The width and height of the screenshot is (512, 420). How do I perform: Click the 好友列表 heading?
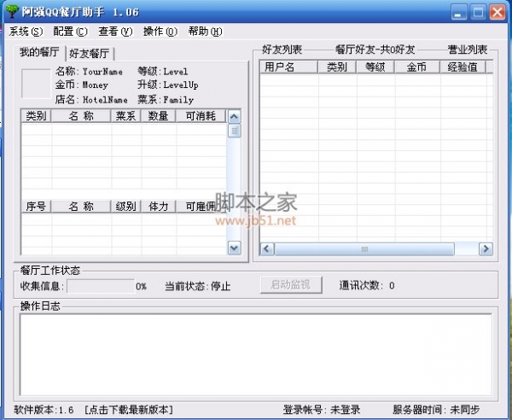[x=282, y=50]
